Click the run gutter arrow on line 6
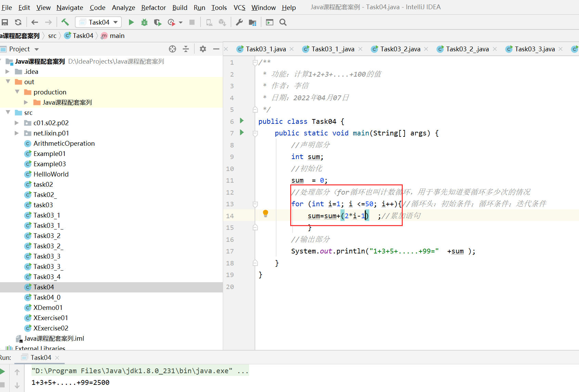Image resolution: width=579 pixels, height=392 pixels. [x=242, y=120]
